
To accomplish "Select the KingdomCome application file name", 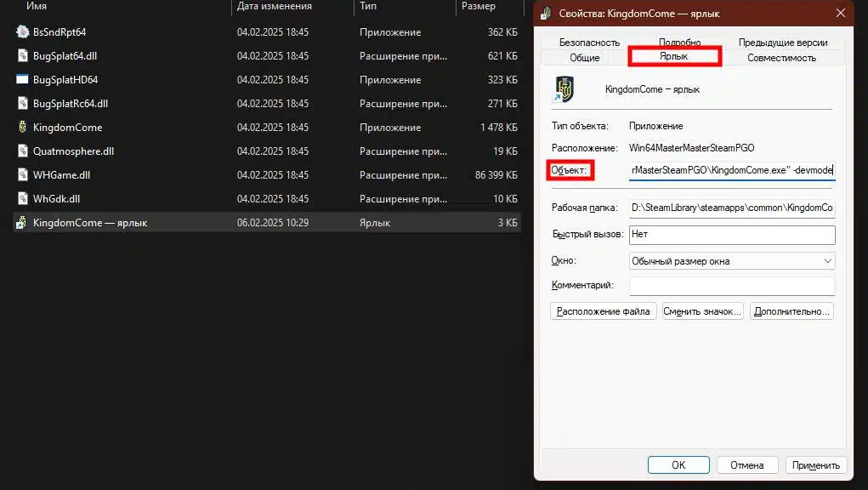I will click(67, 128).
